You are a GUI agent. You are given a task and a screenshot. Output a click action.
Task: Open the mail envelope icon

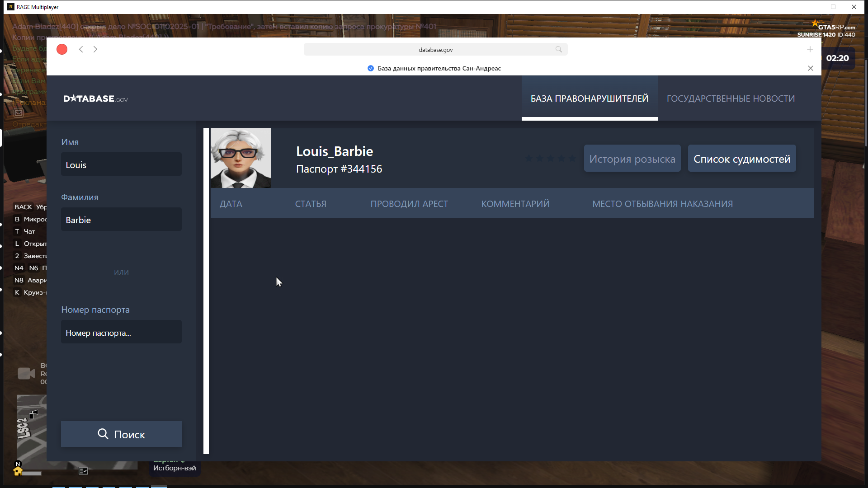[19, 113]
